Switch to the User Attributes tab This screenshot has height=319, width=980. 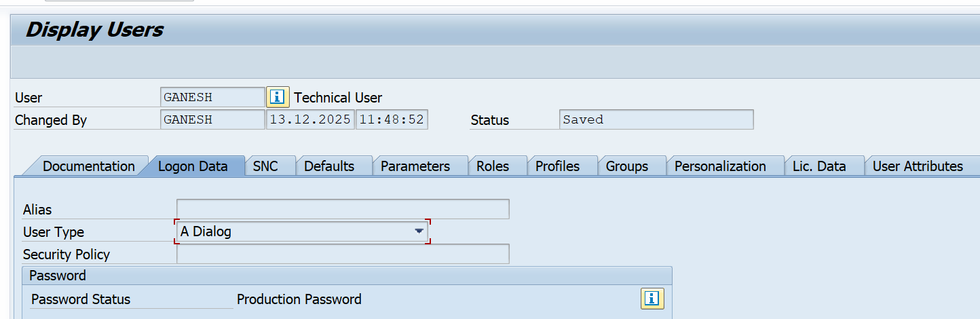[x=918, y=166]
